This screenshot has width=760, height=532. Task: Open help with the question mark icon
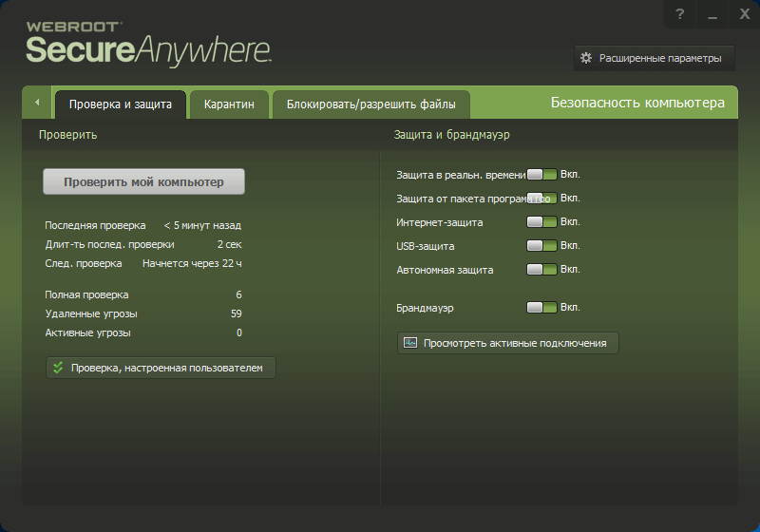tap(680, 14)
